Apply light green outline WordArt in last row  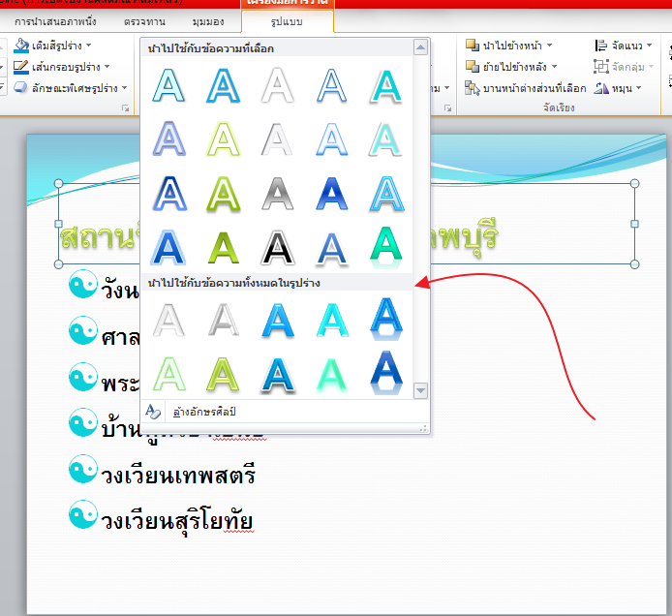(168, 374)
